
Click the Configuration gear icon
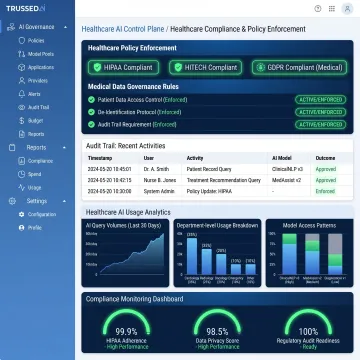(22, 214)
